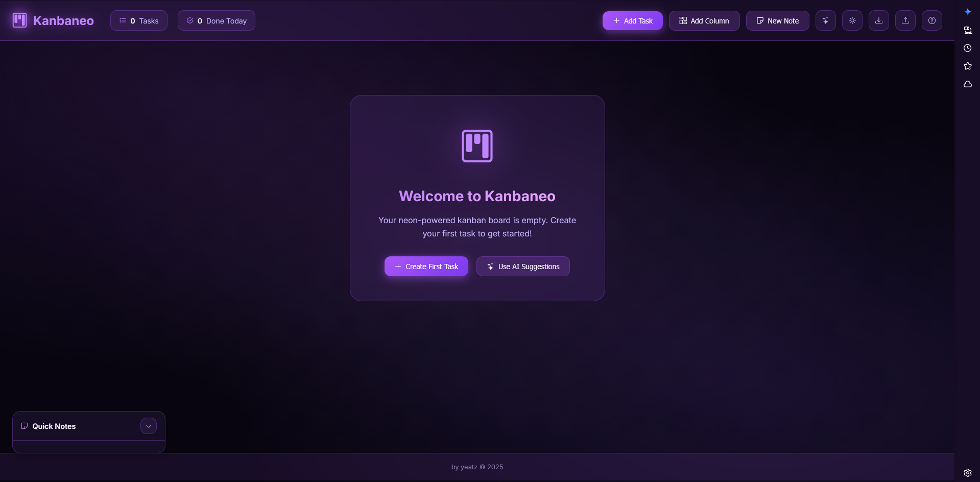Open settings with the bottom-right gear icon
Viewport: 980px width, 482px height.
[x=968, y=473]
